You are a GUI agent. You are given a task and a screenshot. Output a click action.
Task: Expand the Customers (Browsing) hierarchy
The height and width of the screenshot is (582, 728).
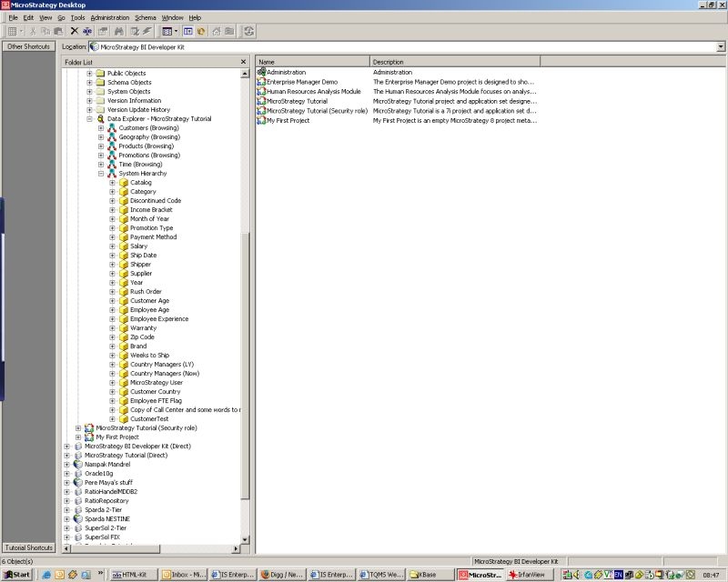tap(101, 128)
